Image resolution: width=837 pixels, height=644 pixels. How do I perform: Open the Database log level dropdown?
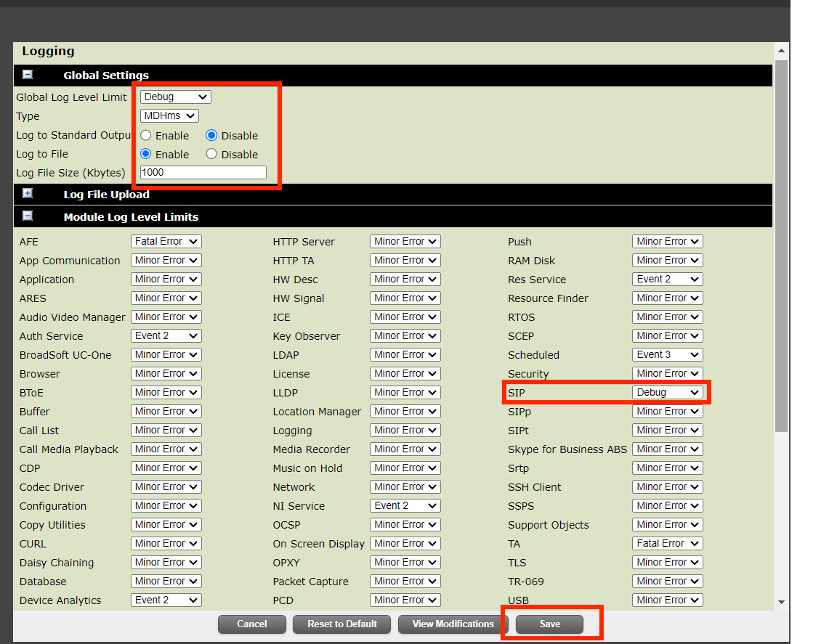[x=166, y=581]
